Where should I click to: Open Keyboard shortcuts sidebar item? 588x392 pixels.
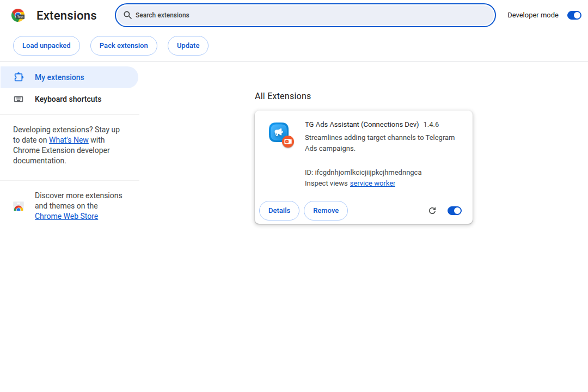pyautogui.click(x=69, y=99)
